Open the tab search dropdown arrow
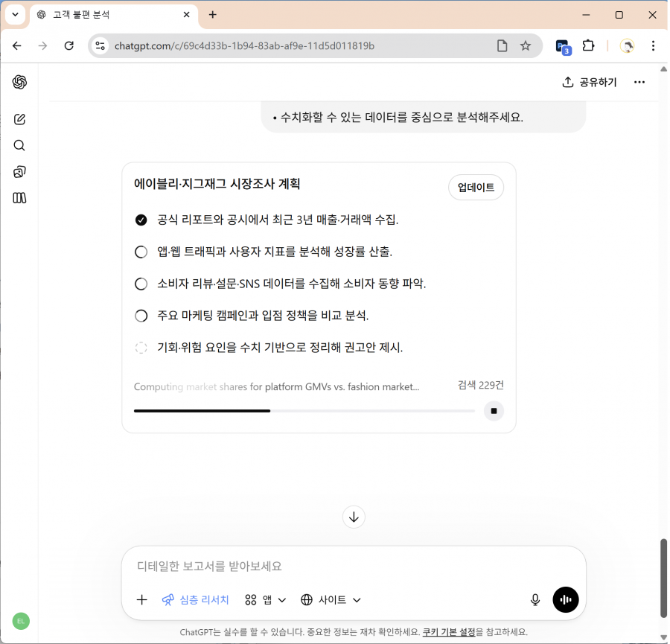This screenshot has height=644, width=670. pyautogui.click(x=14, y=15)
